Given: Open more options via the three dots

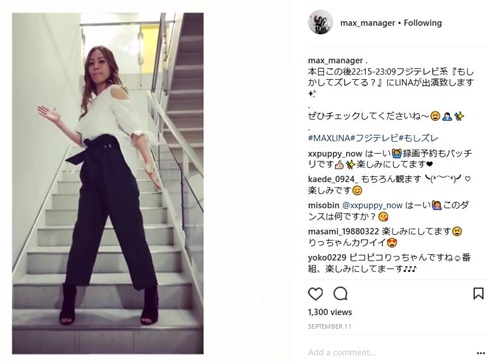Looking at the screenshot, I should click(481, 353).
